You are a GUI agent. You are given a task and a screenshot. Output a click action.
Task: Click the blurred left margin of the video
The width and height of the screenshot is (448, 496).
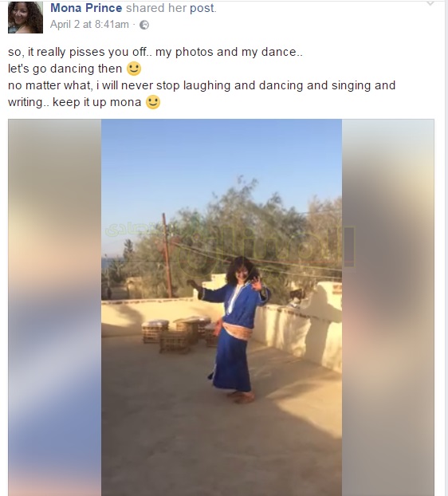55,308
